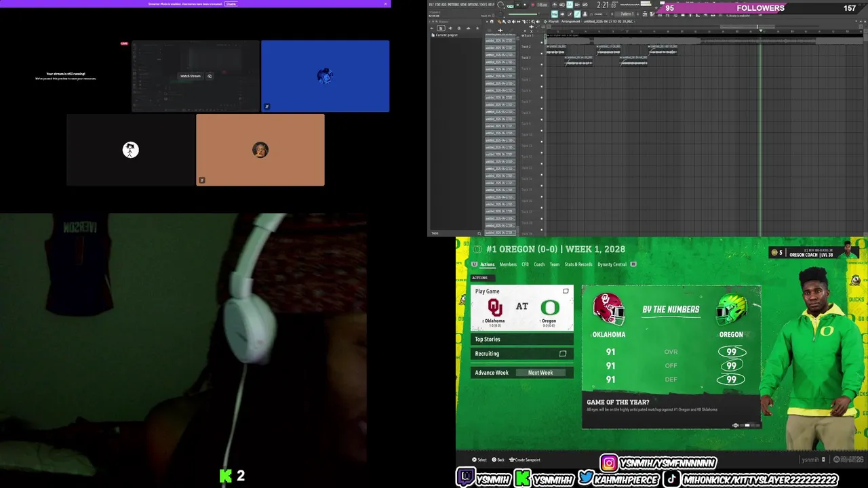The image size is (868, 488).
Task: Mute Track 4 in the playlist
Action: (542, 76)
